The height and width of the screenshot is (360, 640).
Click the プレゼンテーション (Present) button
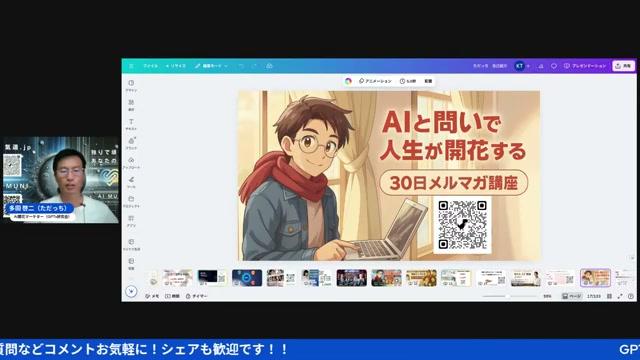pyautogui.click(x=585, y=66)
